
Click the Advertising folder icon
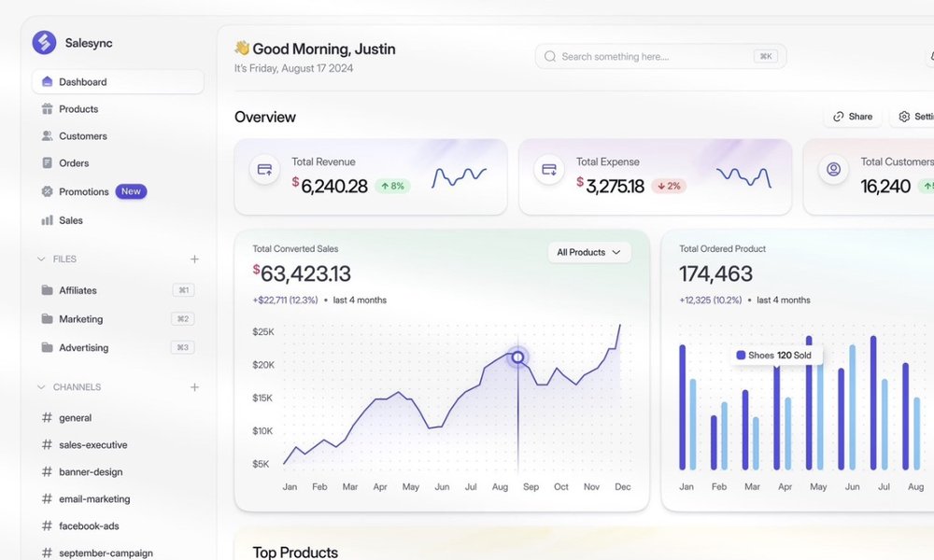(47, 347)
